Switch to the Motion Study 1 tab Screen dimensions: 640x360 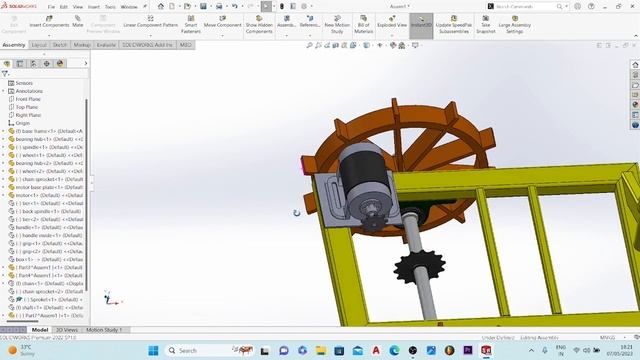point(104,330)
